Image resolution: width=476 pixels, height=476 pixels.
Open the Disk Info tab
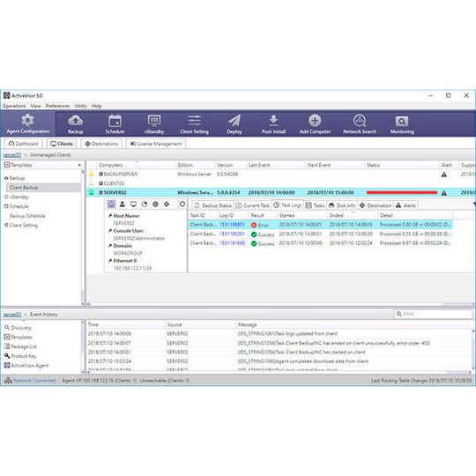342,205
